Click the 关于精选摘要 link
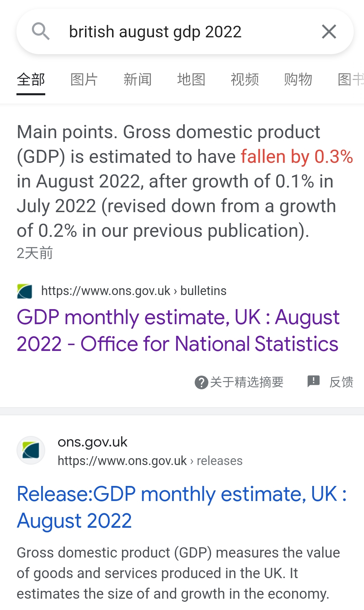364x610 pixels. tap(246, 382)
